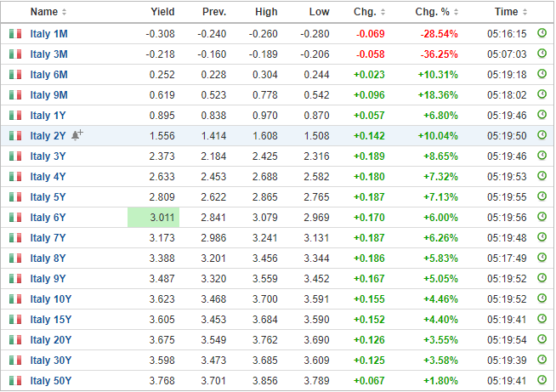556x392 pixels.
Task: Click the clock icon in Italy 3M row
Action: [x=542, y=54]
